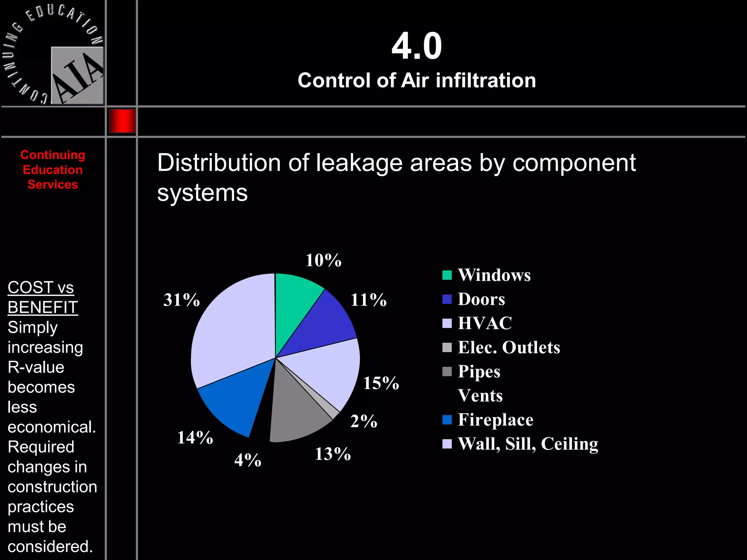Click the 'Distribution of leakage areas' heading
The height and width of the screenshot is (560, 747).
click(x=396, y=178)
